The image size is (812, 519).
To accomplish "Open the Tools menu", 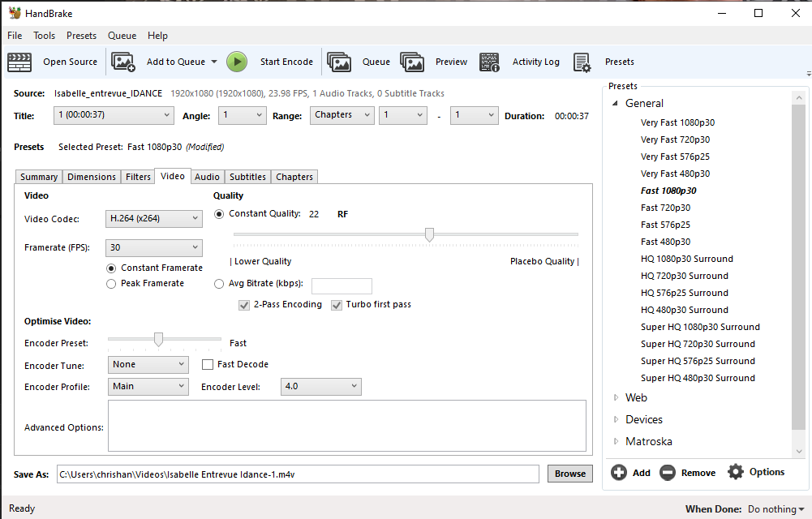I will 44,35.
